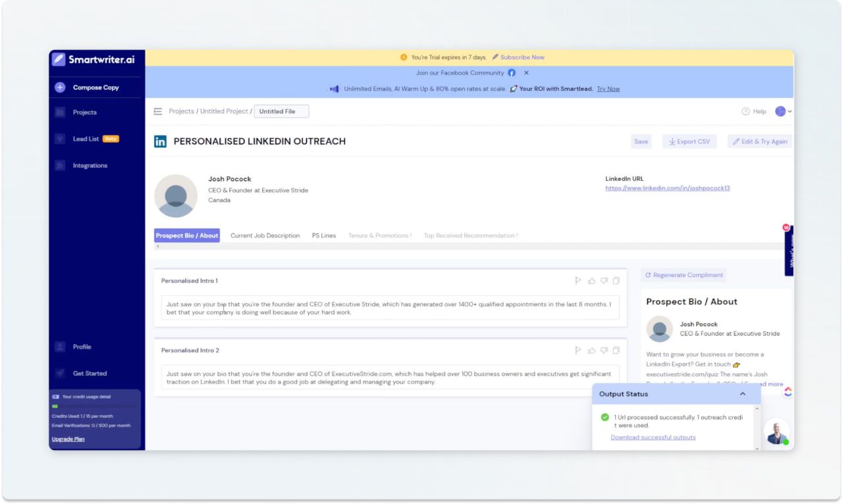Switch to the Current Job Description tab
This screenshot has height=504, width=843.
coord(265,236)
